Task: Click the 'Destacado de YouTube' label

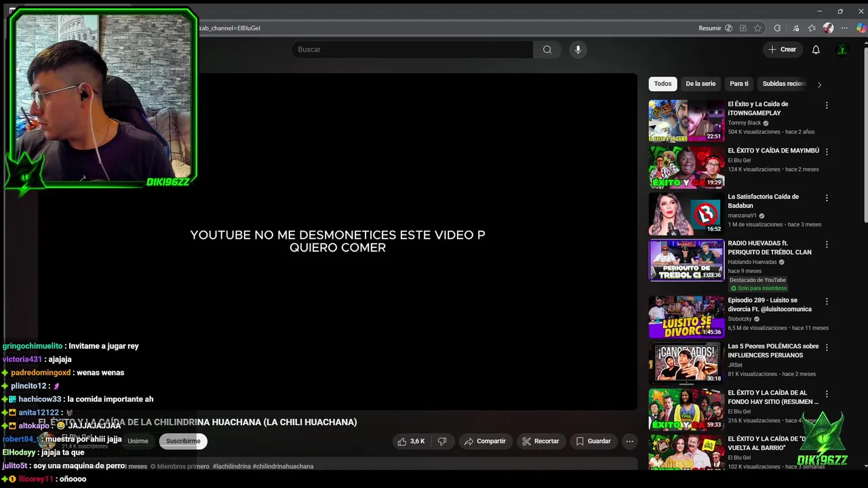Action: [x=757, y=280]
